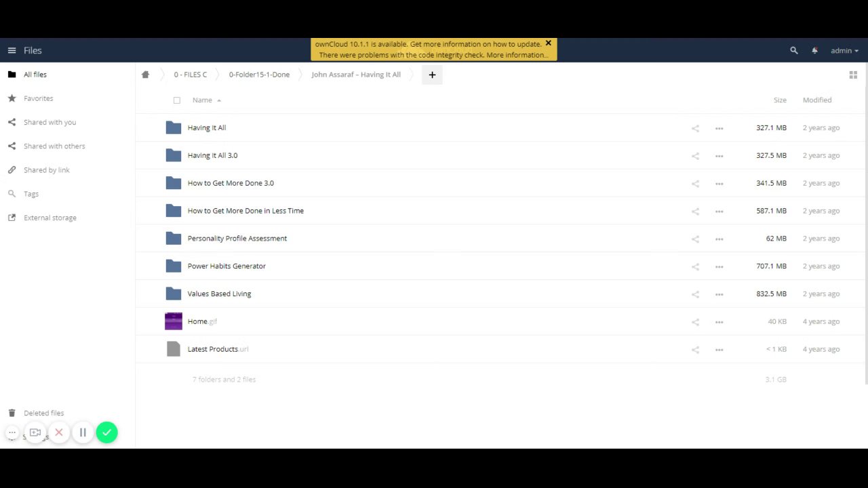Sort by Name column header
Screen dimensions: 868x488
(x=202, y=100)
